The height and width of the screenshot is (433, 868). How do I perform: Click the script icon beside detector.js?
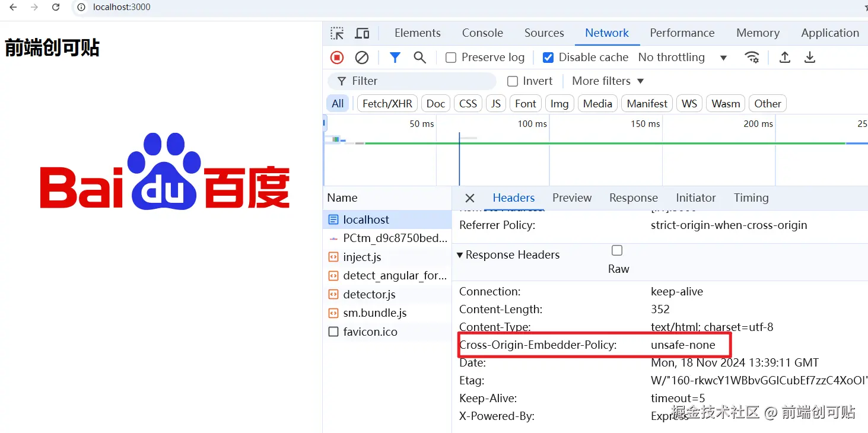[x=333, y=294]
